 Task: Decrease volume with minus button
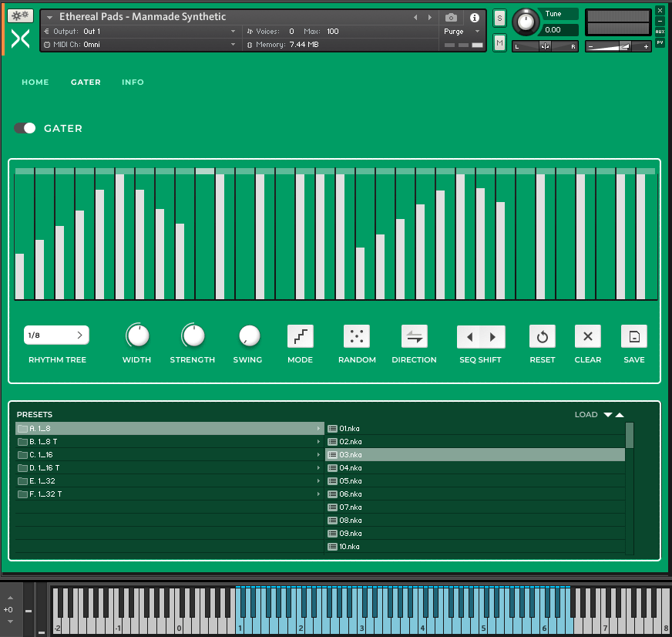(590, 46)
